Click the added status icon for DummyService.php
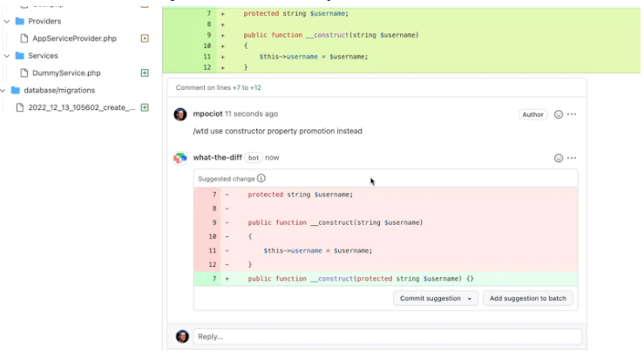The width and height of the screenshot is (644, 355). (145, 73)
